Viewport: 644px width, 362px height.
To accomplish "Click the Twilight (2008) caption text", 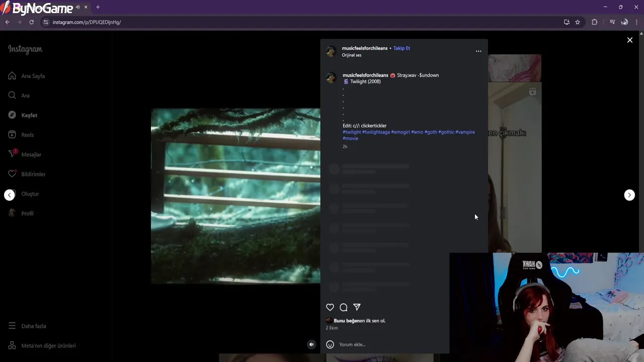I will tap(365, 81).
